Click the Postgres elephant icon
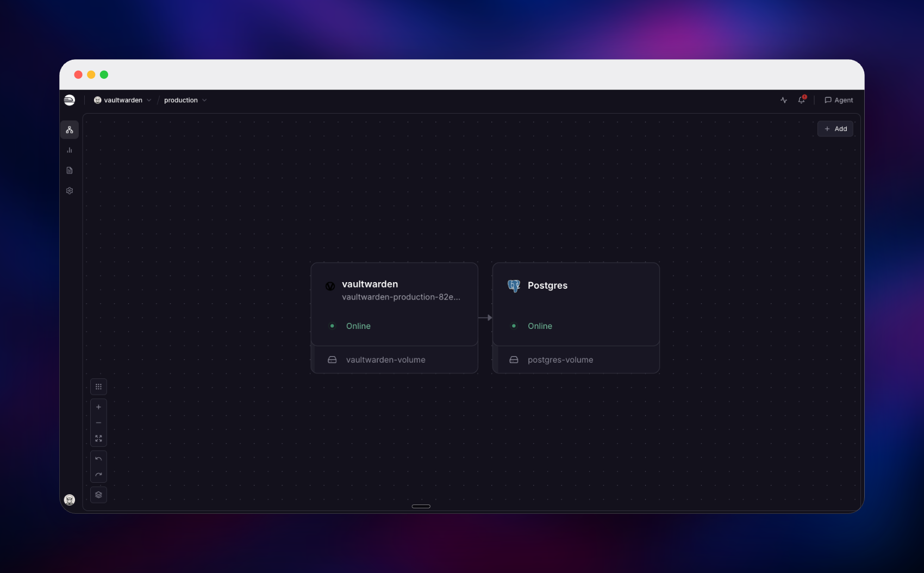Screen dimensions: 924x573 [x=514, y=286]
